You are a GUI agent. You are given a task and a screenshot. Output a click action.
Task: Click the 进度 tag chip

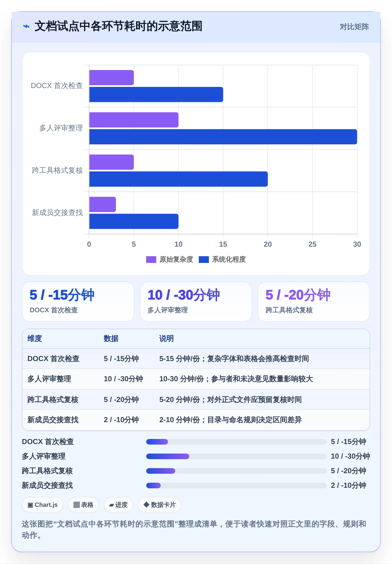coord(118,505)
